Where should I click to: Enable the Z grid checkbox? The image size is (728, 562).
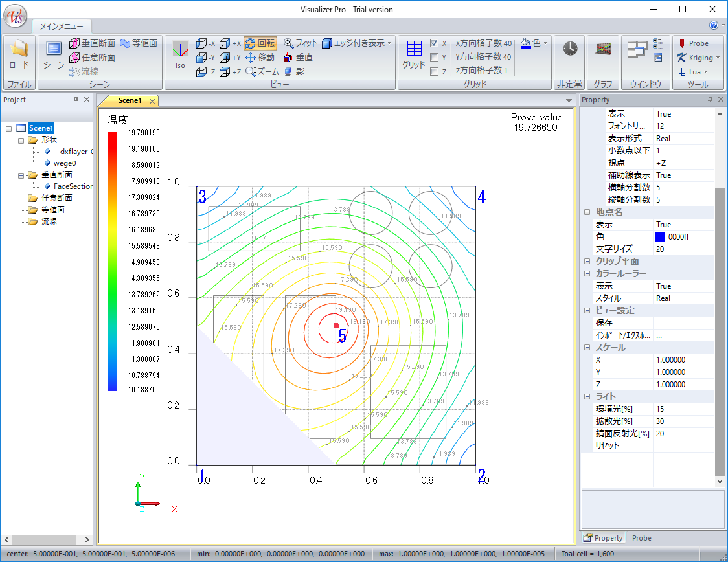[x=435, y=72]
